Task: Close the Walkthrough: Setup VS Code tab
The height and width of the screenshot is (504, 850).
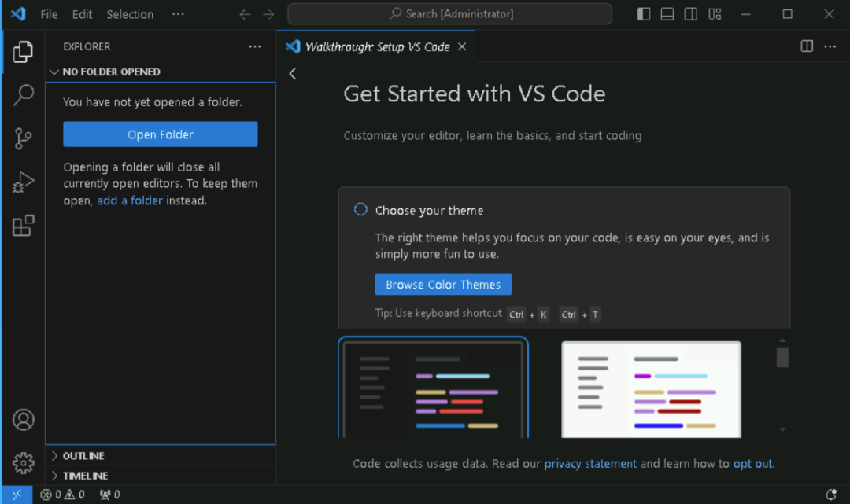Action: [x=462, y=47]
